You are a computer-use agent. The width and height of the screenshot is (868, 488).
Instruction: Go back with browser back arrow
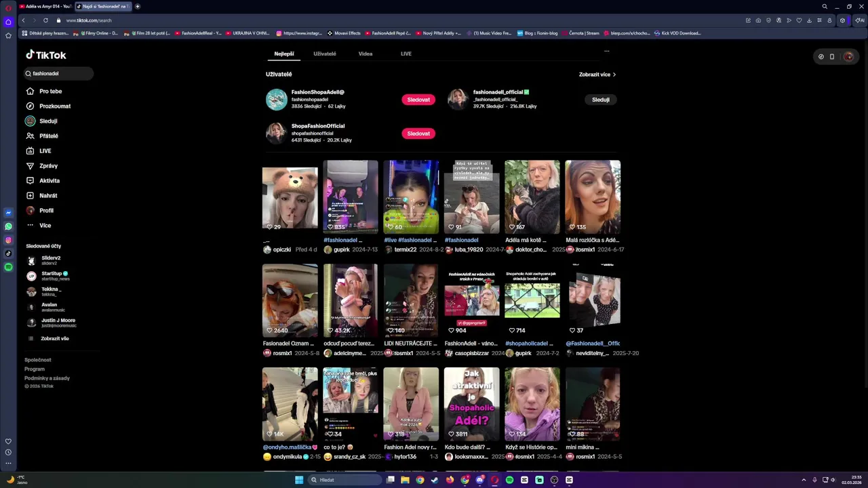(23, 20)
